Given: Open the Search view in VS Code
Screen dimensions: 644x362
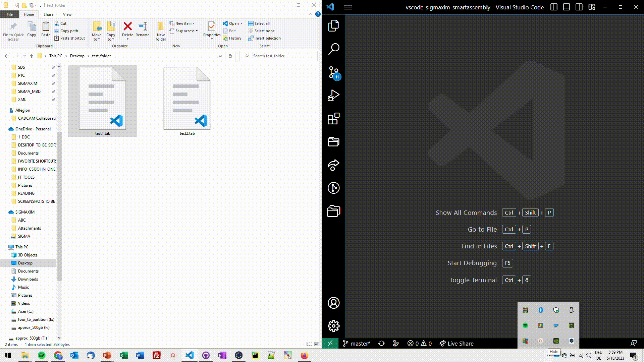Looking at the screenshot, I should click(x=333, y=49).
